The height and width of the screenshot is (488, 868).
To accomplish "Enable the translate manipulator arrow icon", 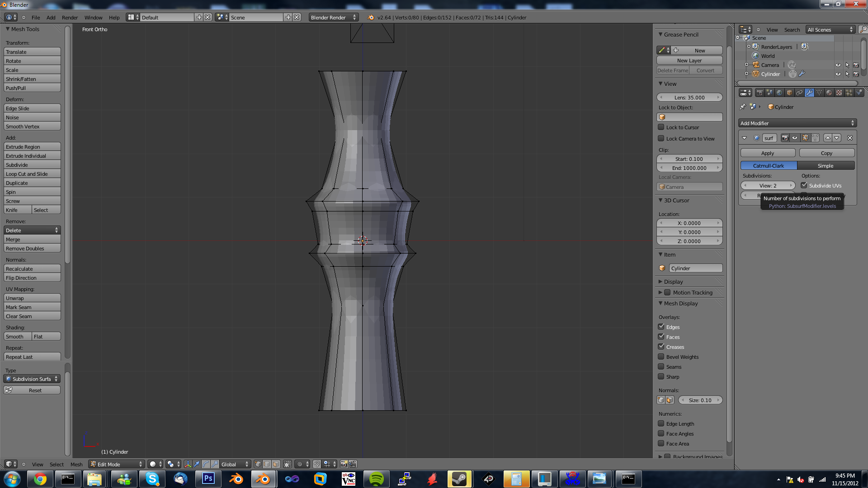I will pos(197,464).
